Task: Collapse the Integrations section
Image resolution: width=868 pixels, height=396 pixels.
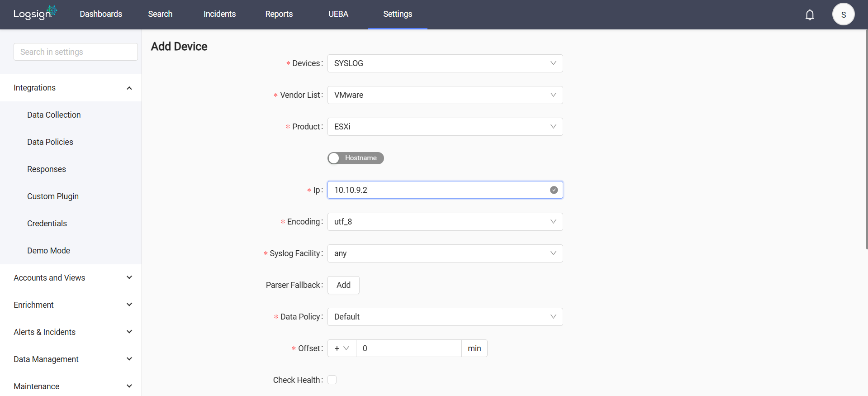Action: (x=71, y=88)
